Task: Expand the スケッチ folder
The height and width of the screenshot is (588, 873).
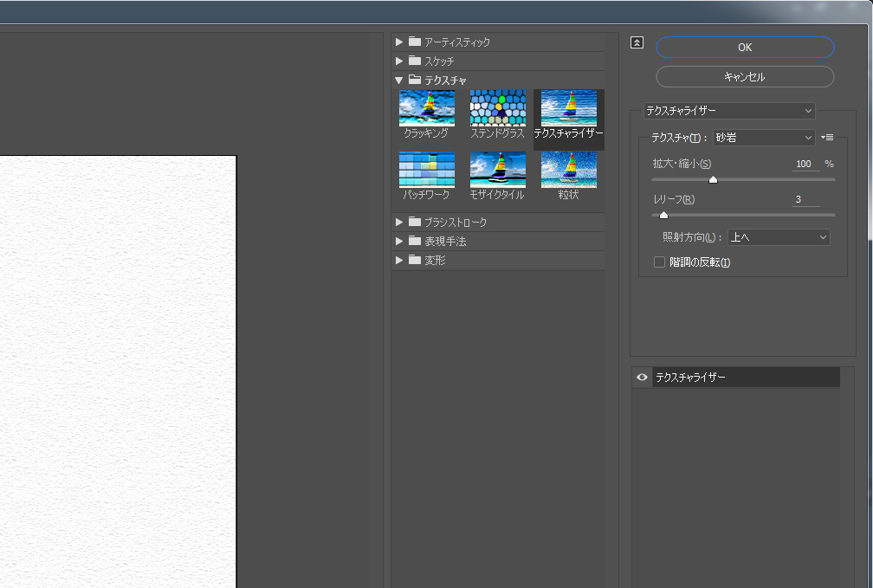Action: click(398, 61)
